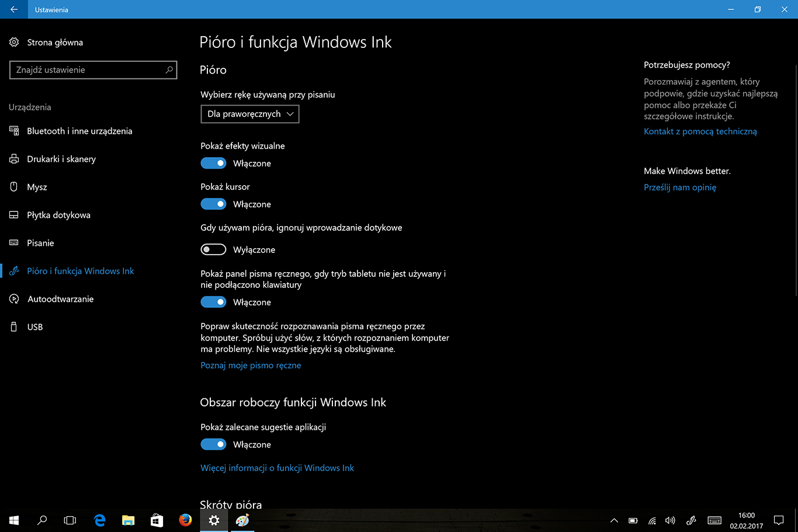
Task: Open the touch keyboard tray icon
Action: click(714, 520)
